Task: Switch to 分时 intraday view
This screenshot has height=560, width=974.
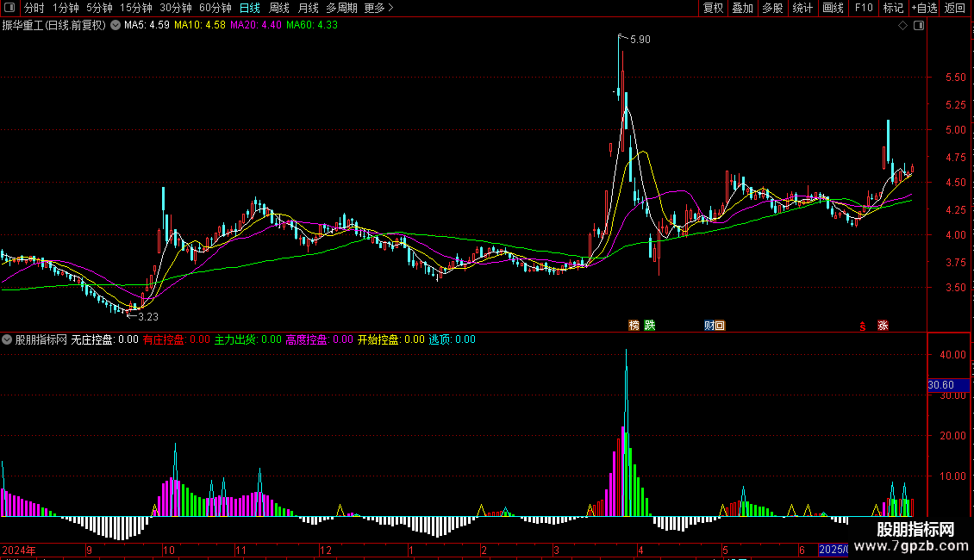Action: click(x=34, y=8)
